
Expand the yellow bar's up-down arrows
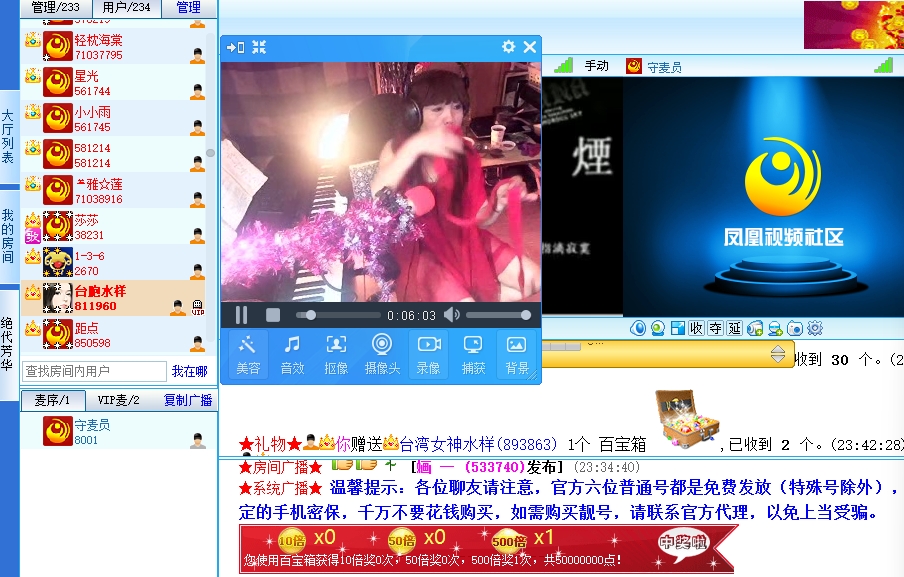[777, 354]
